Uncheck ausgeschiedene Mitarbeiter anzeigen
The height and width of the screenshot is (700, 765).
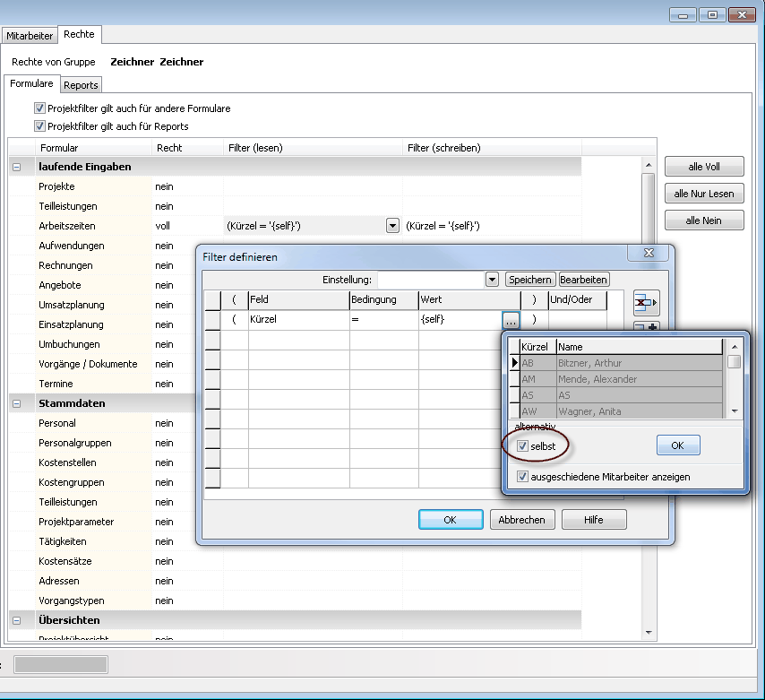point(523,477)
